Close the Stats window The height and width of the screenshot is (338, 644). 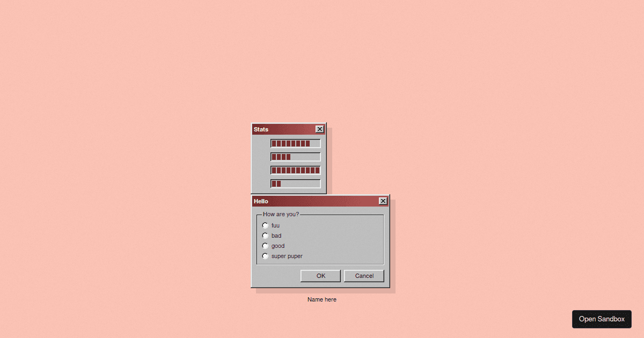pyautogui.click(x=320, y=129)
